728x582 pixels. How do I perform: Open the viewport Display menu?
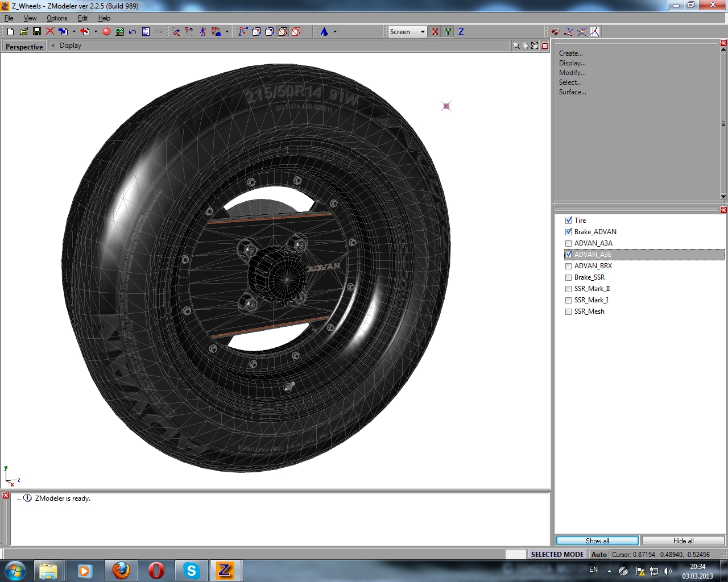point(71,45)
